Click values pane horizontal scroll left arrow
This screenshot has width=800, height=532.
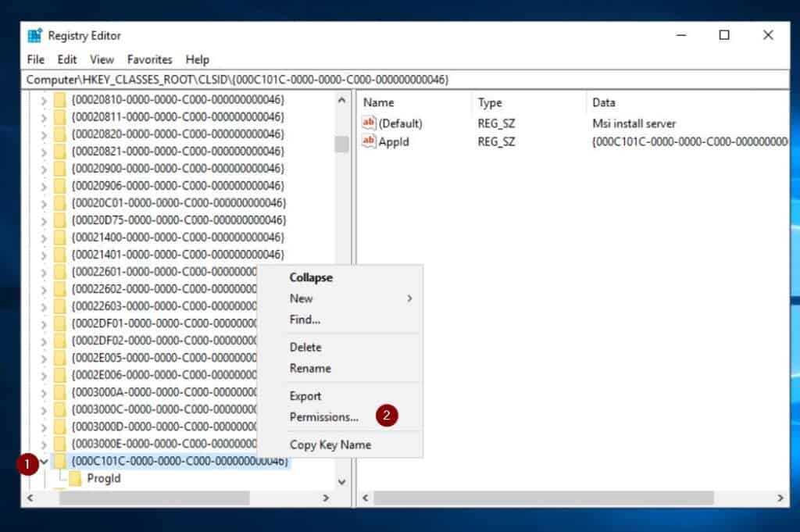click(x=366, y=498)
